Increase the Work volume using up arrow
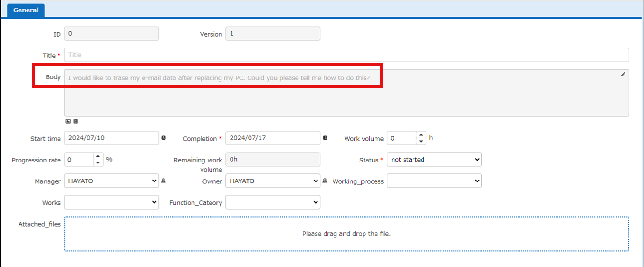The image size is (644, 267). (x=421, y=135)
